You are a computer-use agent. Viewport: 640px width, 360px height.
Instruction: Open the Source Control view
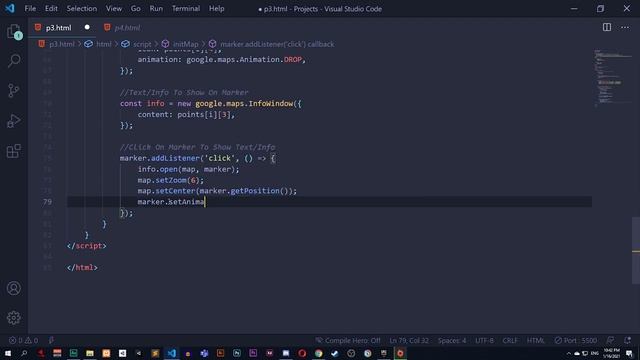14,91
